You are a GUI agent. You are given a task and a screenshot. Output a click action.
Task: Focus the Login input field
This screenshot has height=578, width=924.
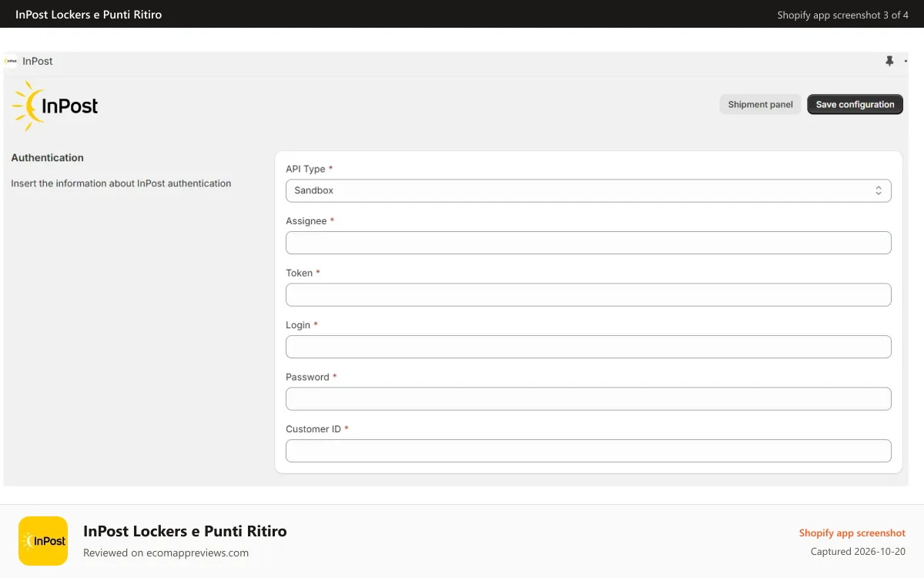click(x=588, y=347)
